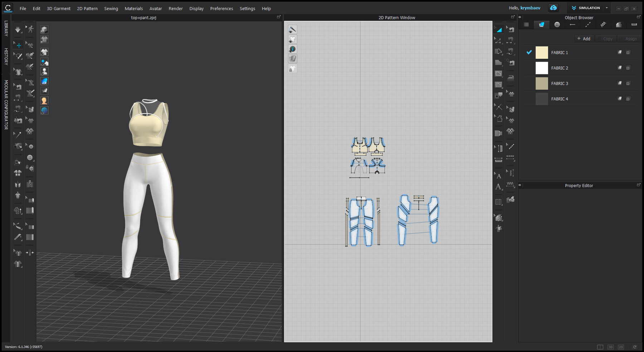Collapse the Object Browser panel arrow
This screenshot has height=352, width=644.
(520, 17)
